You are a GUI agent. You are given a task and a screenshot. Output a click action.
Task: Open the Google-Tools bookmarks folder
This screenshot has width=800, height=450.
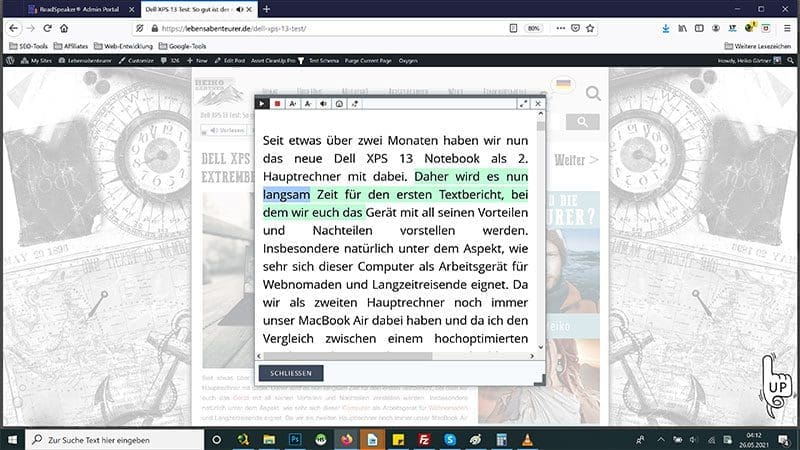183,46
